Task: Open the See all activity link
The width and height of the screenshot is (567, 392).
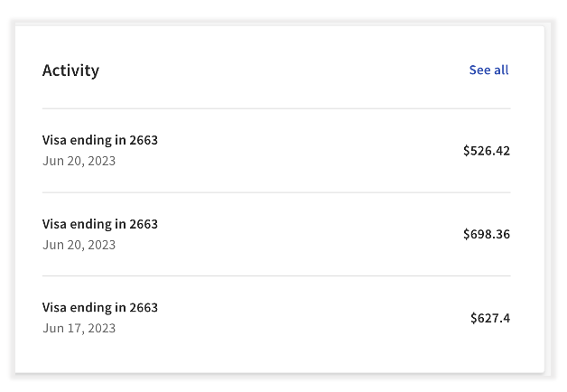Action: tap(488, 70)
